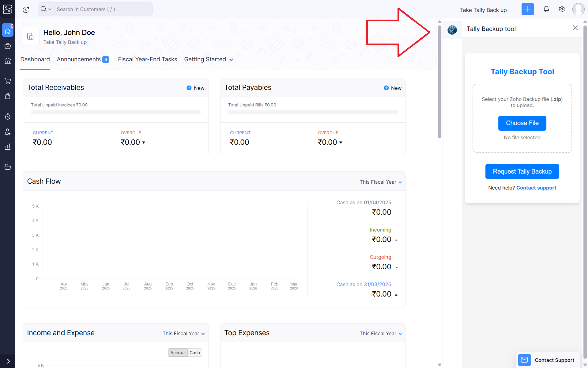Click the Choose File button
The image size is (588, 368).
[x=522, y=123]
